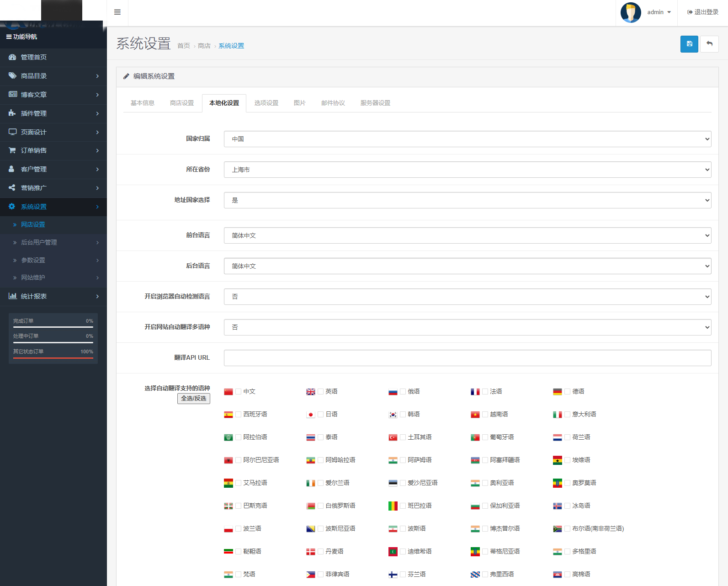Click the 统计报表 chart icon
Image resolution: width=728 pixels, height=586 pixels.
[12, 296]
